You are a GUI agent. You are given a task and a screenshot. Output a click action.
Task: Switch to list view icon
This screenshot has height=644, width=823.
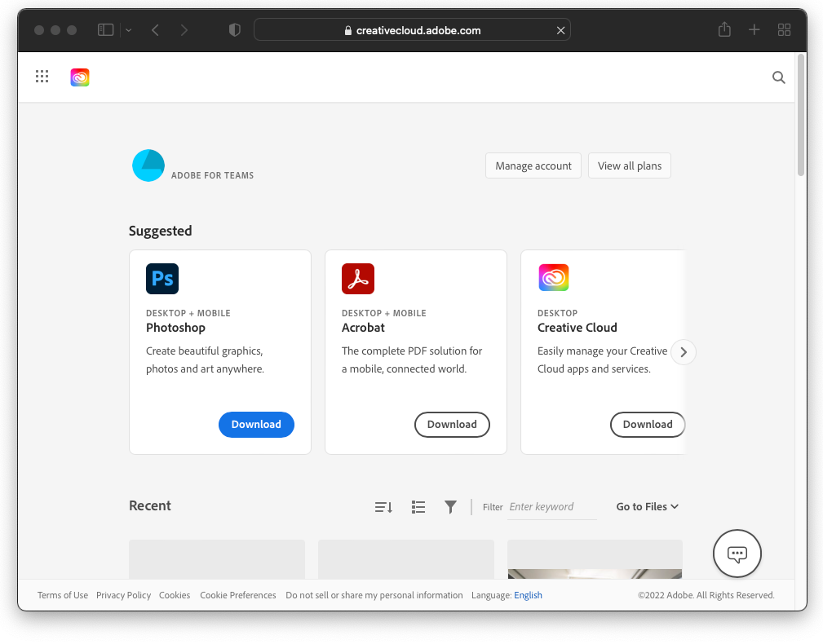point(418,507)
